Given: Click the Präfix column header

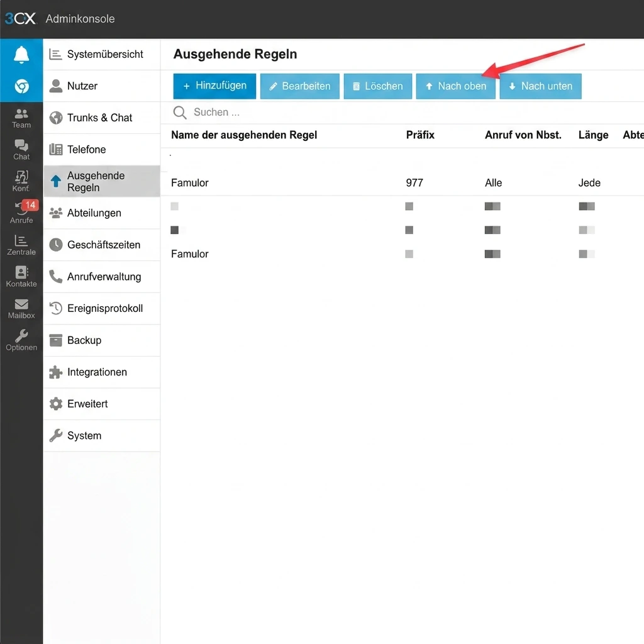Looking at the screenshot, I should point(420,135).
